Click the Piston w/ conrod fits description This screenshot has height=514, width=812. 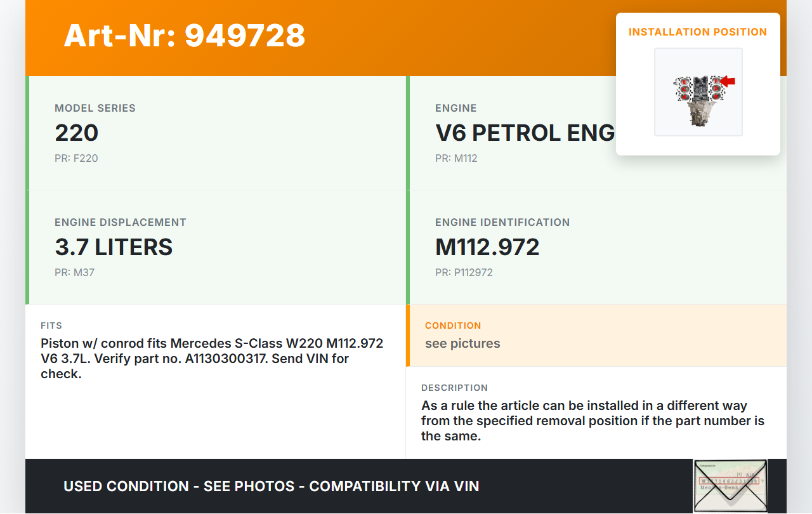[212, 359]
